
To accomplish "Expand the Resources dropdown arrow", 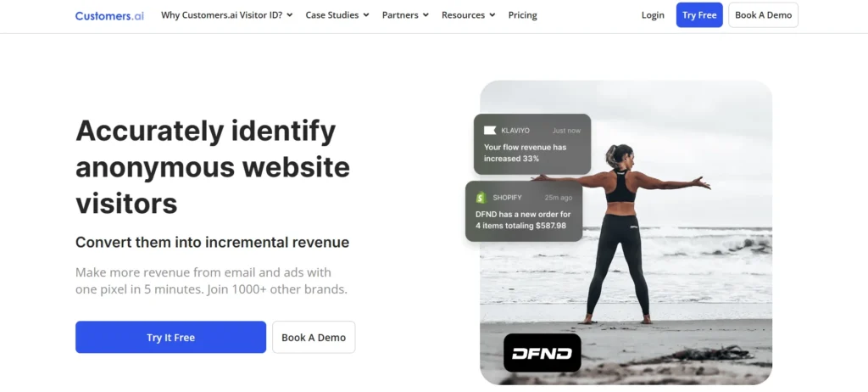I will point(492,15).
